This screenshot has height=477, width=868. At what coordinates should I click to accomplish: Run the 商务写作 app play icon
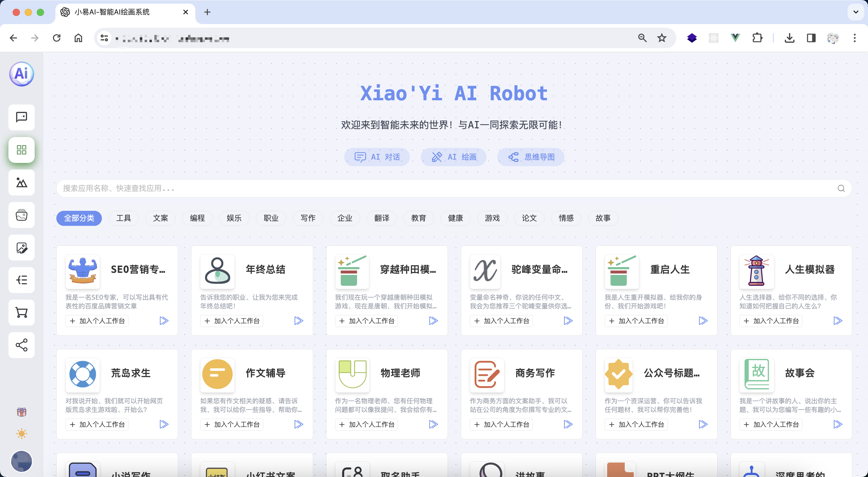[568, 425]
